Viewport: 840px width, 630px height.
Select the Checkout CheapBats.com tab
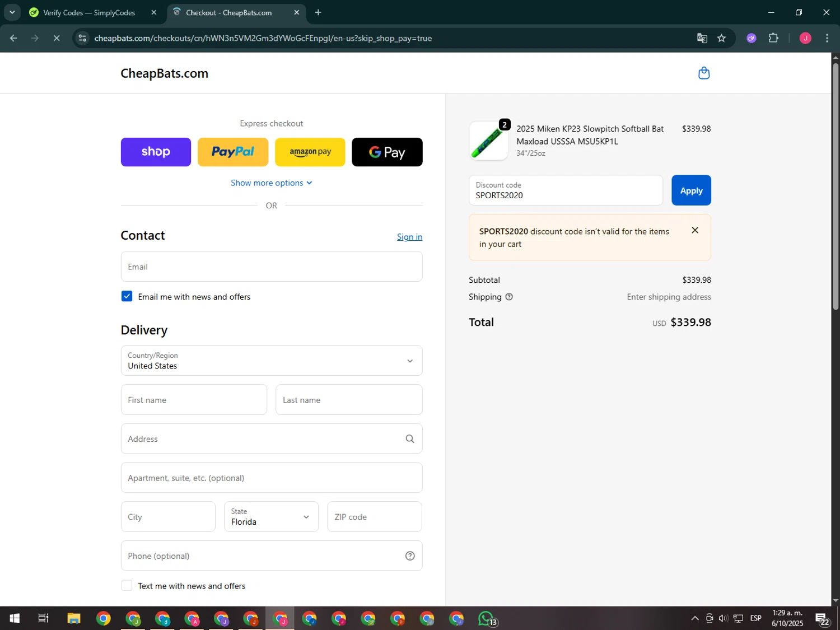pos(230,12)
